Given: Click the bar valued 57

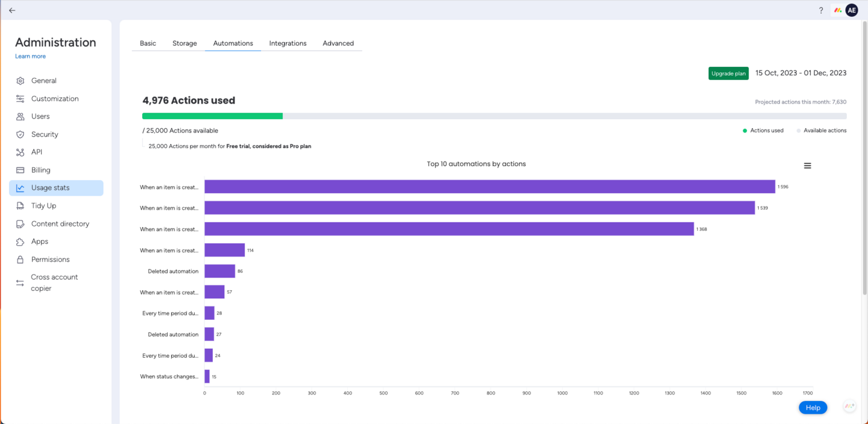Looking at the screenshot, I should (215, 292).
